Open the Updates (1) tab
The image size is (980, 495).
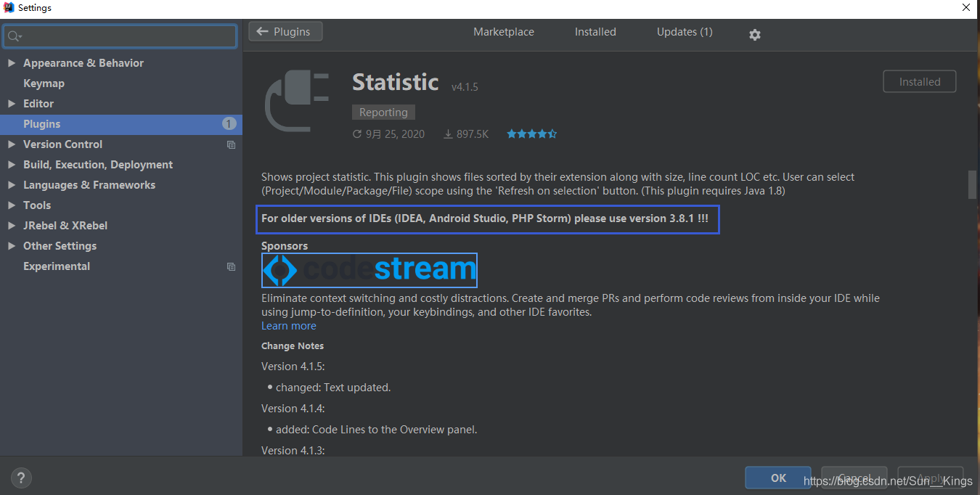(x=684, y=32)
